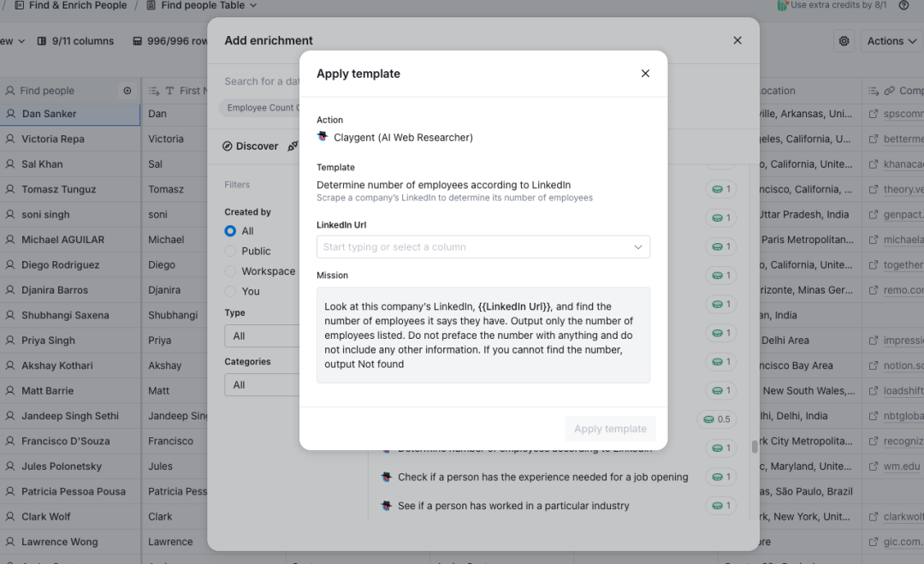
Task: Close the Apply template dialog
Action: (x=645, y=74)
